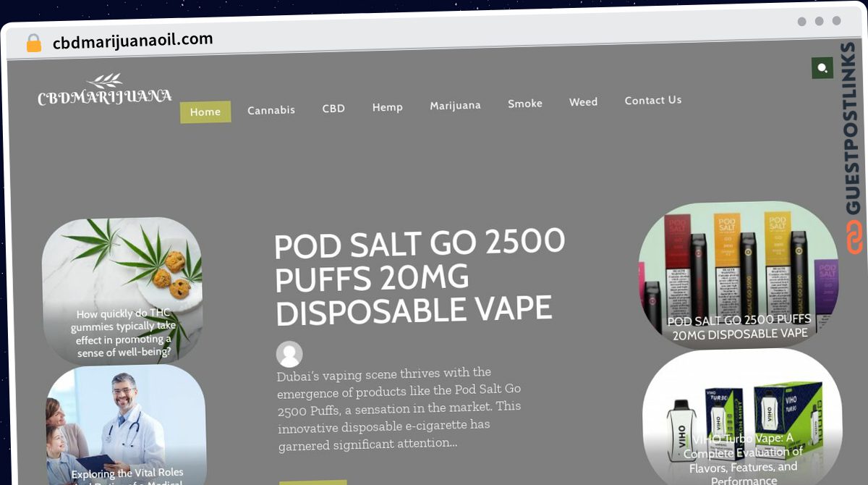Click the cbdmarijuanaoil.com address text

[x=133, y=41]
